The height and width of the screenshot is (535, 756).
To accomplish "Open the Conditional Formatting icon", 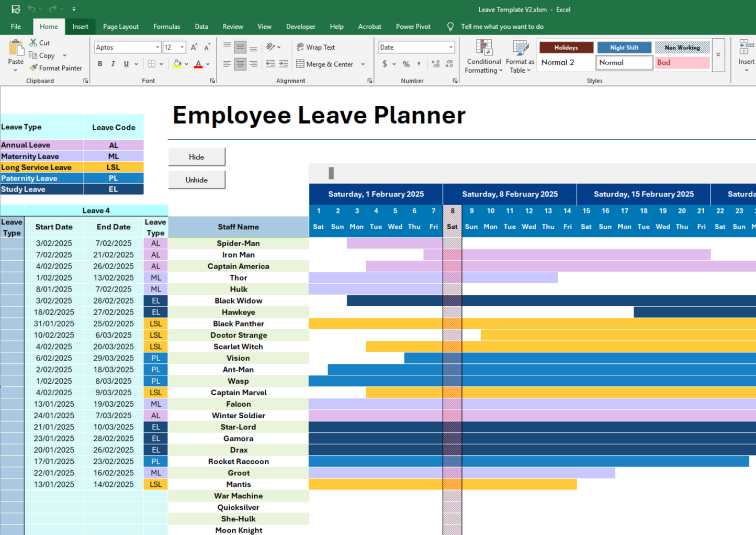I will point(484,48).
